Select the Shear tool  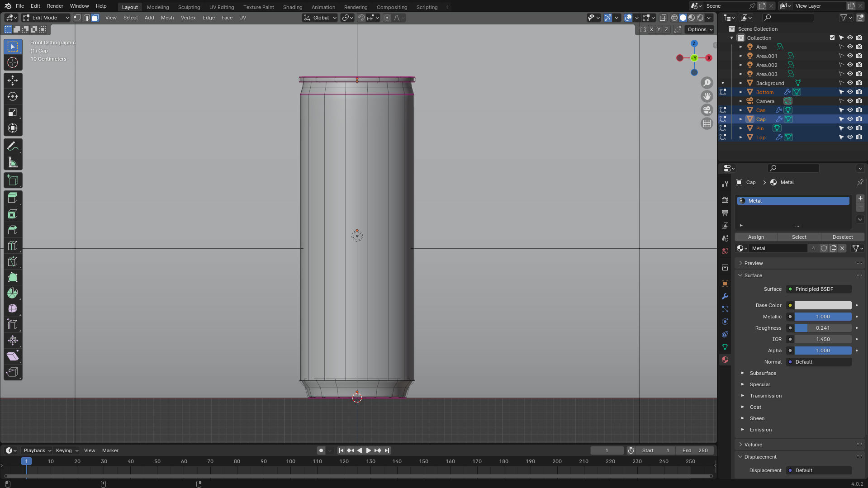pyautogui.click(x=13, y=356)
